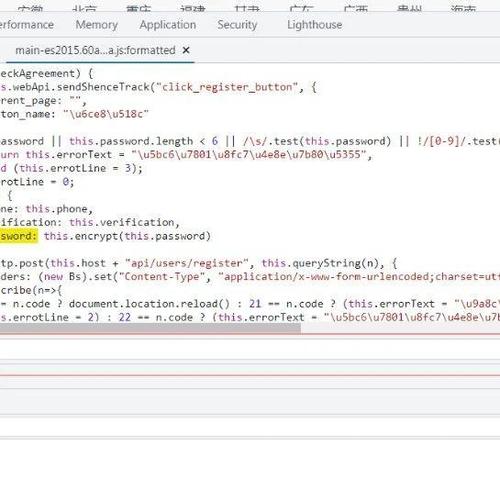Click the sendShenceTrack method name
The height and width of the screenshot is (501, 500).
coord(103,87)
